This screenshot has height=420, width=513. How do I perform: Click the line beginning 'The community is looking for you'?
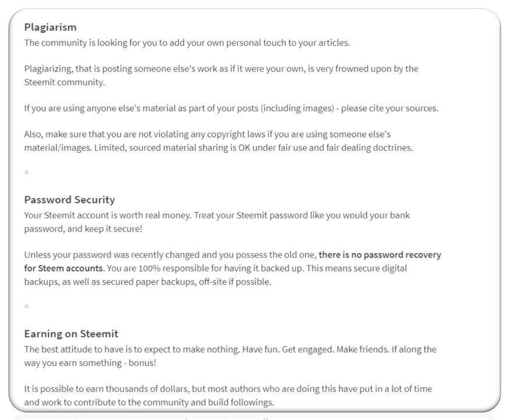pyautogui.click(x=187, y=43)
